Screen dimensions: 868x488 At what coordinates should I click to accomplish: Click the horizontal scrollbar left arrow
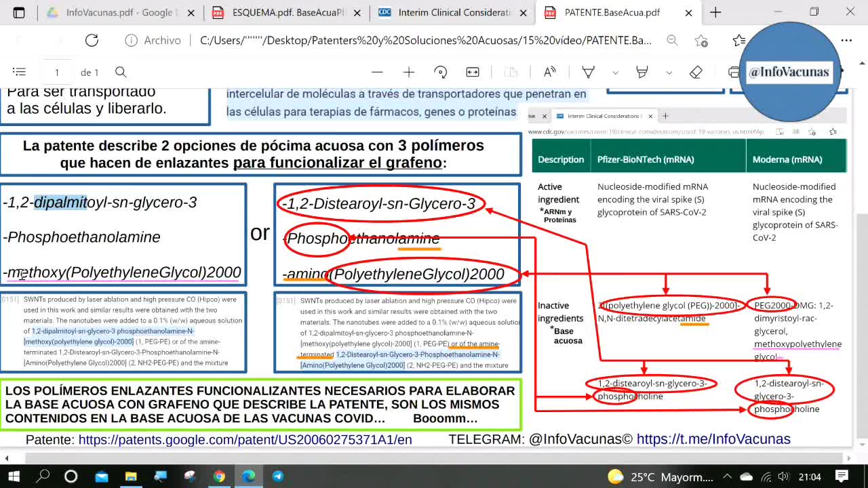coord(7,458)
